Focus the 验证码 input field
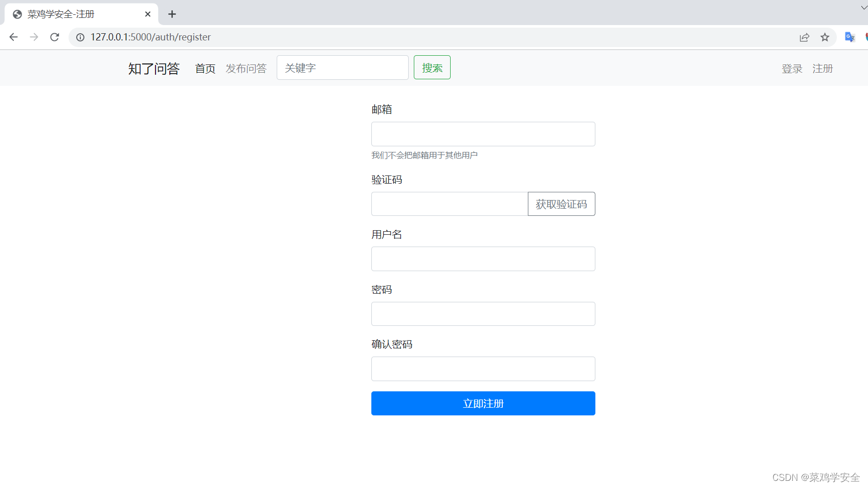This screenshot has width=868, height=487. (450, 204)
